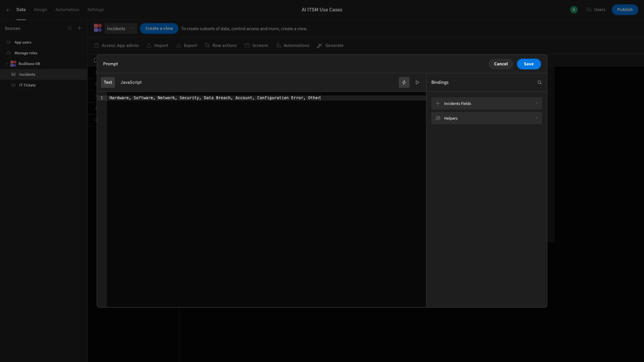Click the Export toolbar button

pyautogui.click(x=186, y=46)
